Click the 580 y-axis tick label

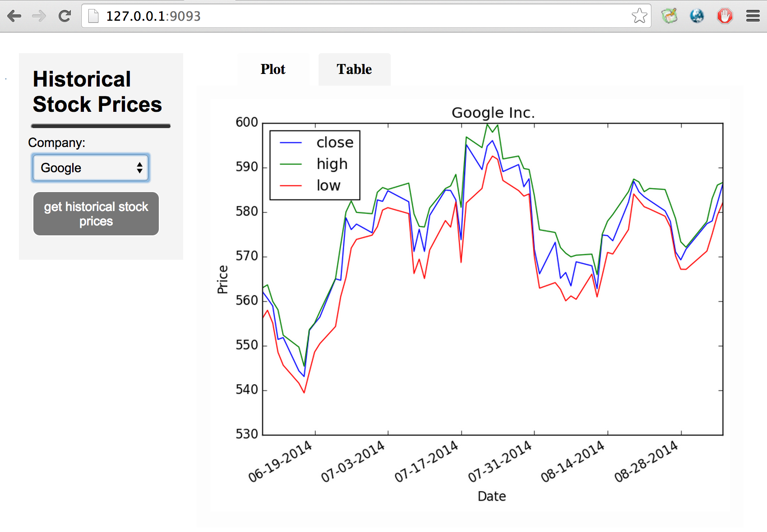[x=247, y=211]
